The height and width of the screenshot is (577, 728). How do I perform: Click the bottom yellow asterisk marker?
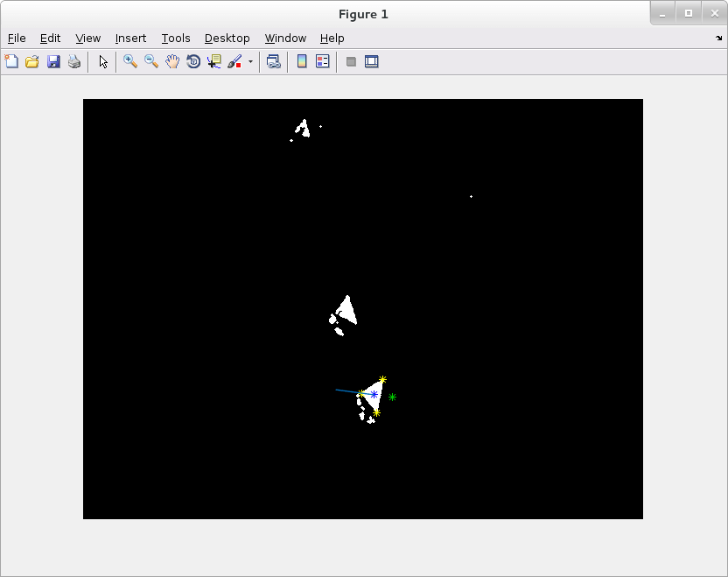[376, 412]
